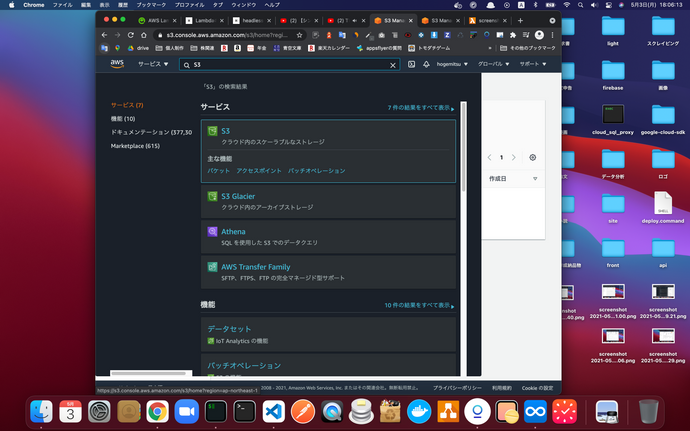
Task: Expand the サービス menu dropdown
Action: point(153,64)
